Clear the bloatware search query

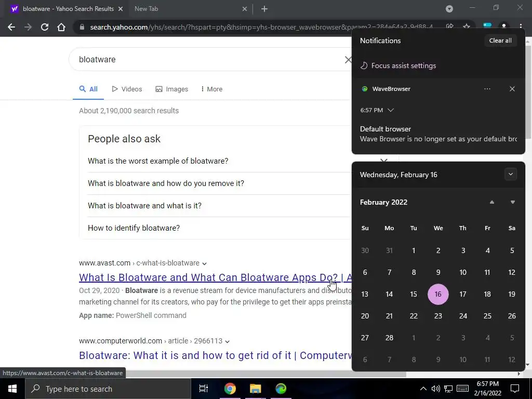(x=348, y=60)
